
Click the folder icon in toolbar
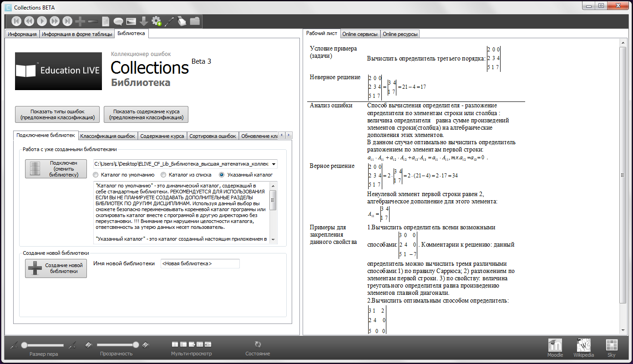click(195, 21)
